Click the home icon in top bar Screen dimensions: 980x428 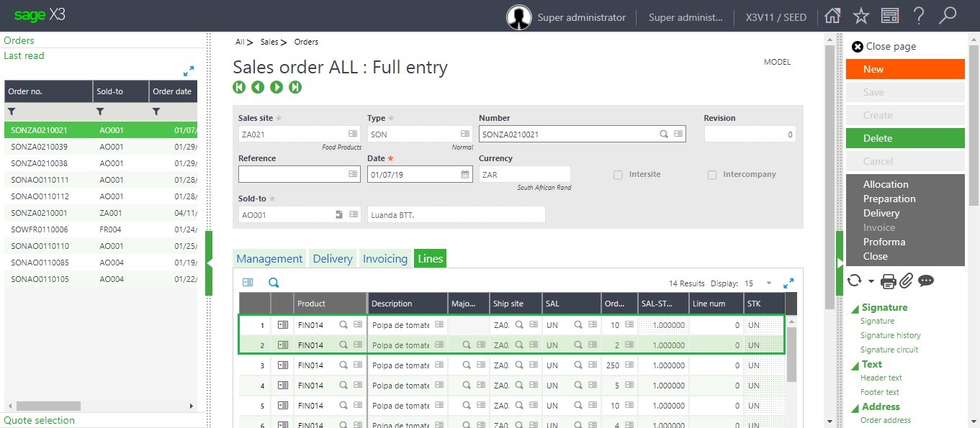click(x=832, y=17)
